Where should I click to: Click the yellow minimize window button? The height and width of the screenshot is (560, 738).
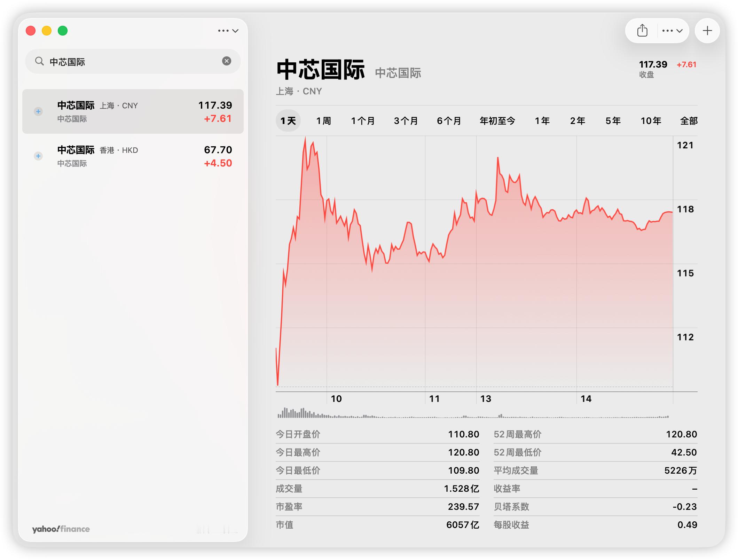click(47, 31)
